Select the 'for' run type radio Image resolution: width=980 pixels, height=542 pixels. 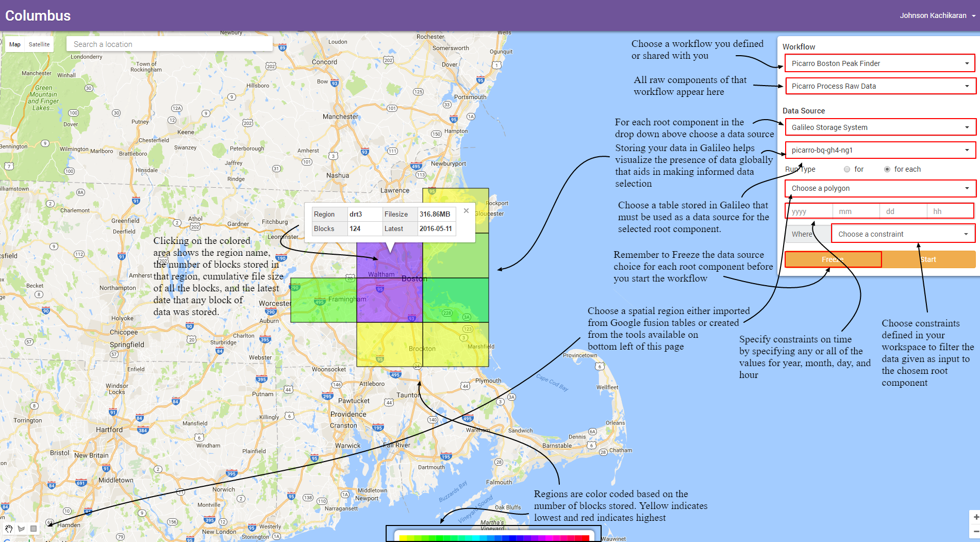point(847,169)
